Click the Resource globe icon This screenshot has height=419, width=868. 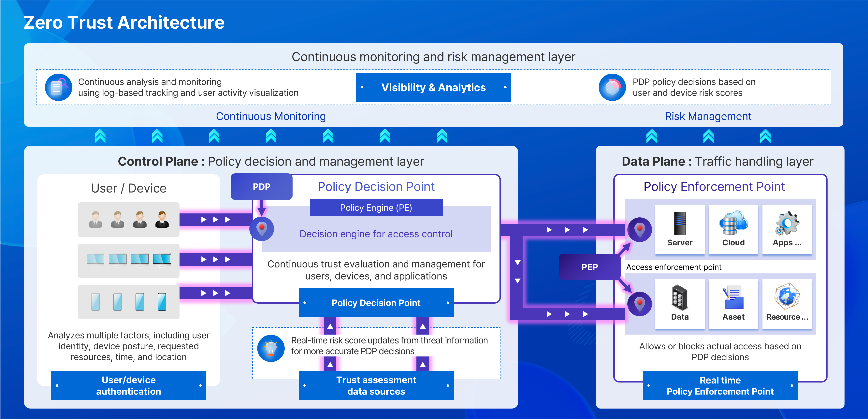tap(787, 296)
